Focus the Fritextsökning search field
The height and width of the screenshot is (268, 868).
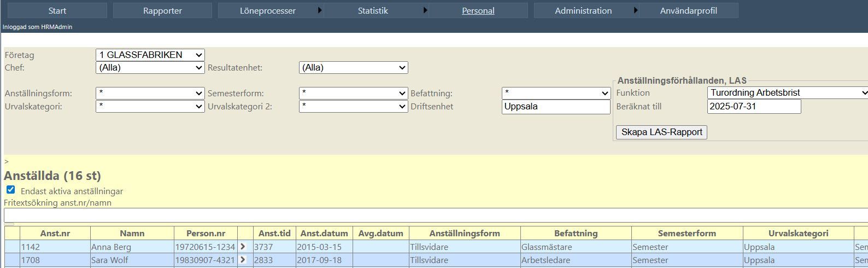tap(432, 215)
